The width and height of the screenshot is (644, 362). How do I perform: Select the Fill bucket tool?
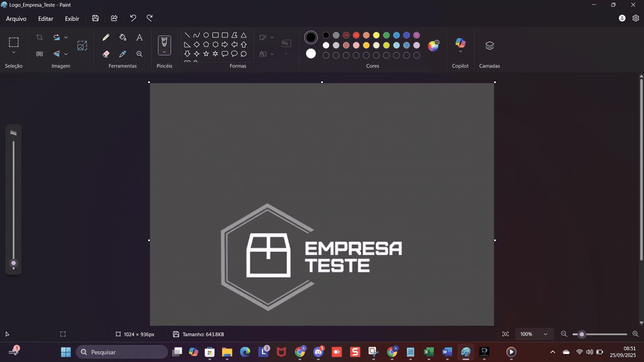[x=123, y=37]
